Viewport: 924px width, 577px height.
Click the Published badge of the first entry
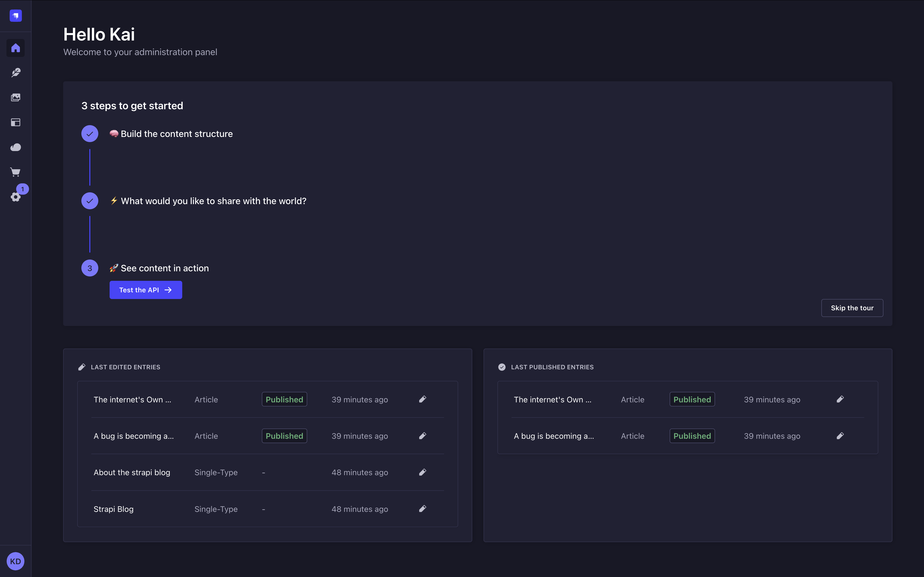(284, 399)
